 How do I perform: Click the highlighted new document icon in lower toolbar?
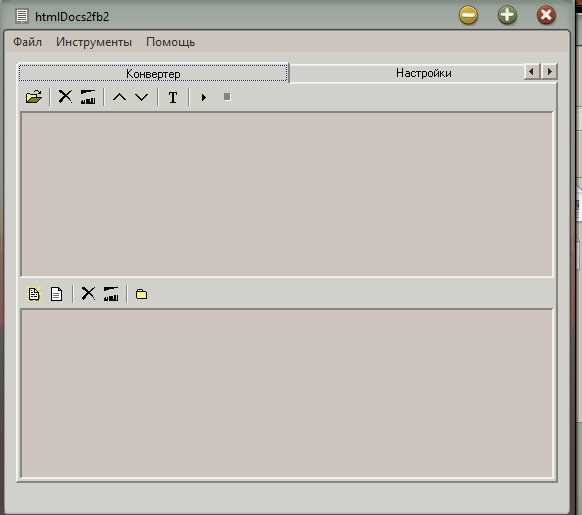coord(34,294)
